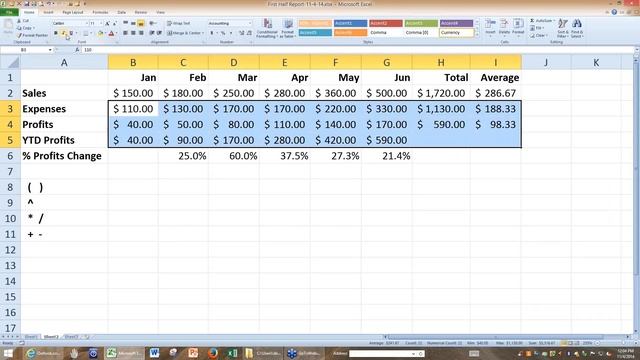Image resolution: width=640 pixels, height=360 pixels.
Task: Click the Increase Font Size icon
Action: click(107, 23)
